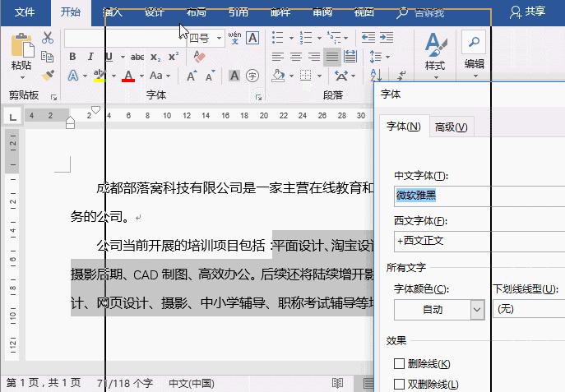Image resolution: width=565 pixels, height=392 pixels.
Task: Click the enclosed character 字 icon
Action: [x=252, y=76]
